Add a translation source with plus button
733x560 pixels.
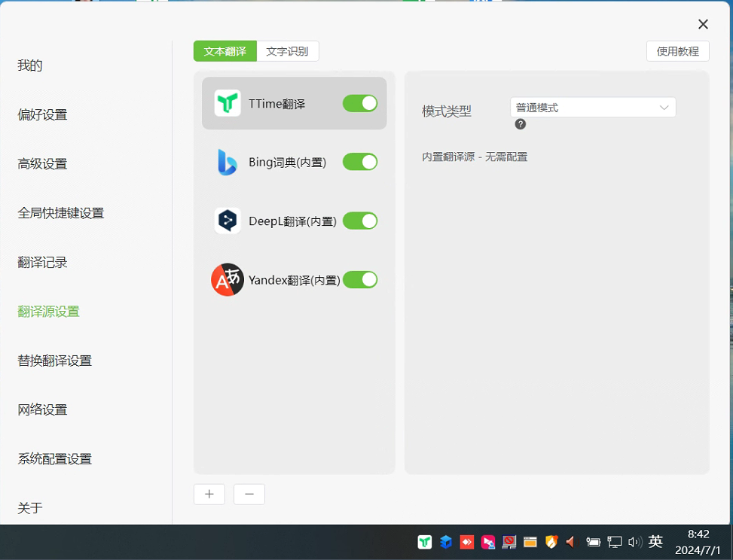[x=209, y=494]
